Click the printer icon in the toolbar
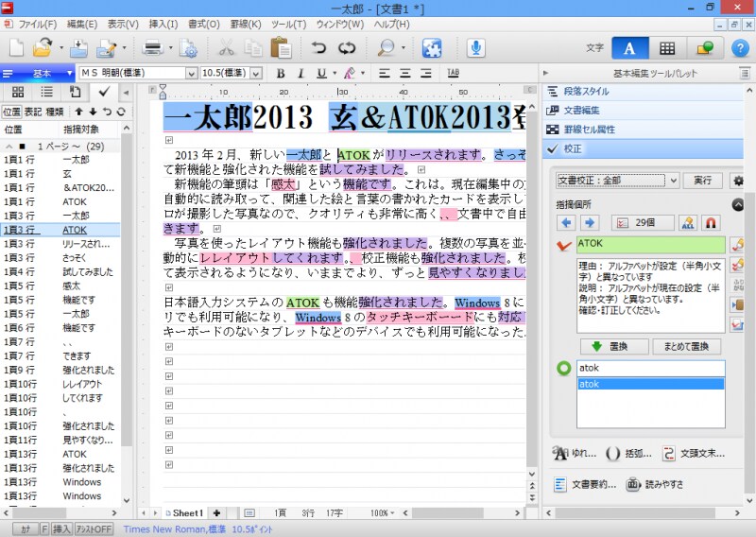 [x=153, y=48]
